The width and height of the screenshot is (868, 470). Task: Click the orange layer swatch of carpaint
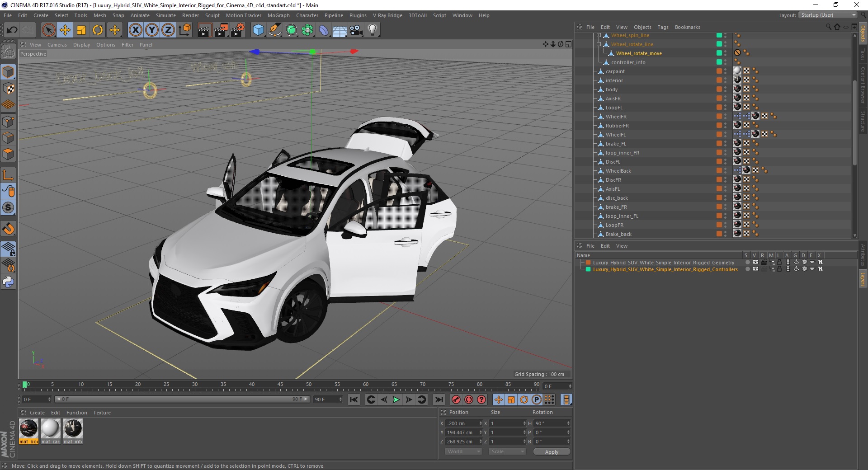point(719,71)
